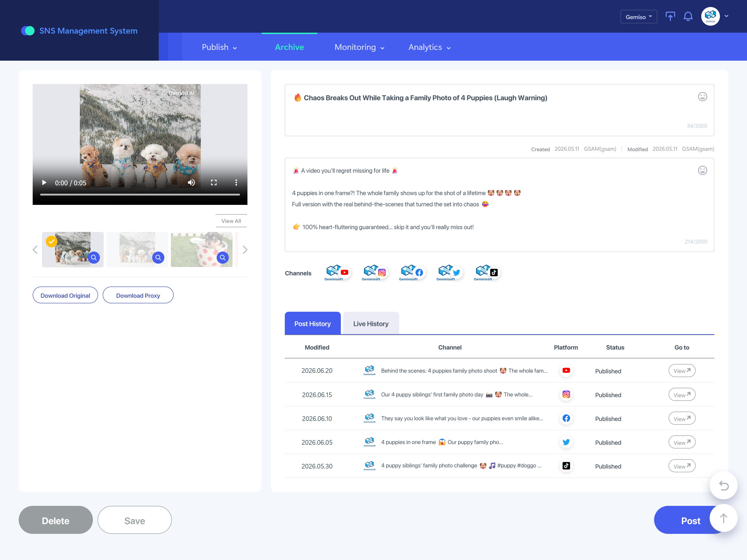Open View link for 2026.05.30 TikTok post
The width and height of the screenshot is (747, 560).
[681, 466]
